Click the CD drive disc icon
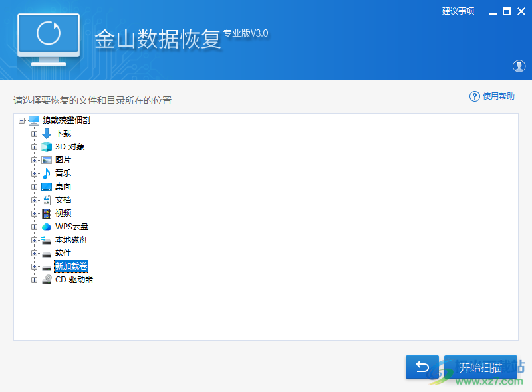The height and width of the screenshot is (392, 532). click(x=47, y=280)
